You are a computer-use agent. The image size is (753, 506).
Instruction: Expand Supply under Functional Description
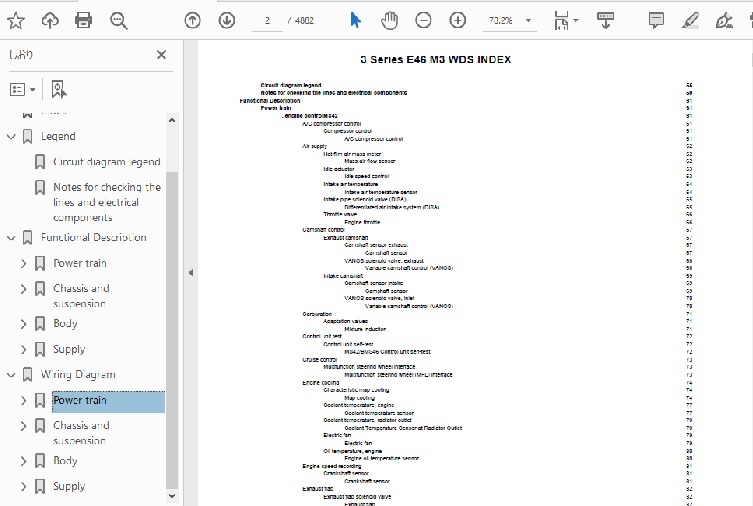[x=23, y=349]
